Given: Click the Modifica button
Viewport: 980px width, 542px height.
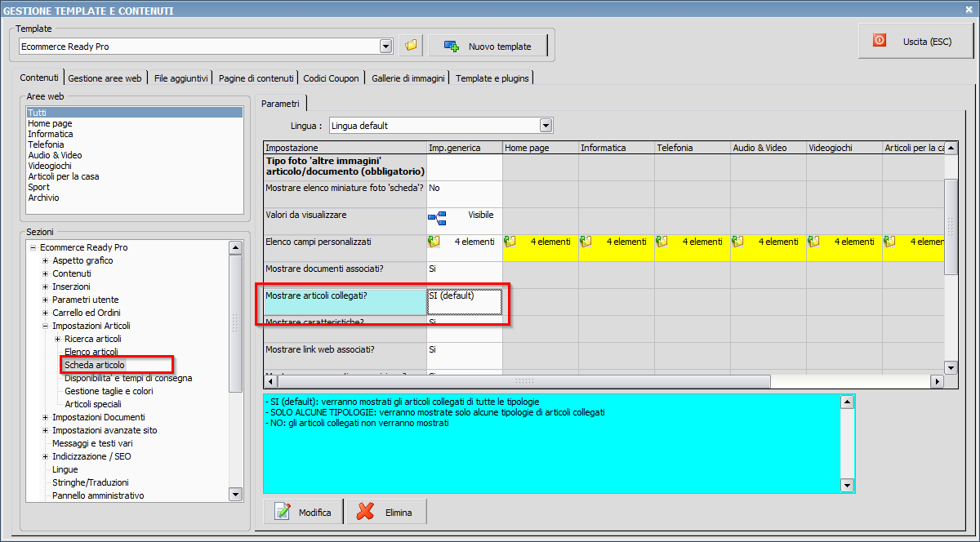Looking at the screenshot, I should coord(304,513).
